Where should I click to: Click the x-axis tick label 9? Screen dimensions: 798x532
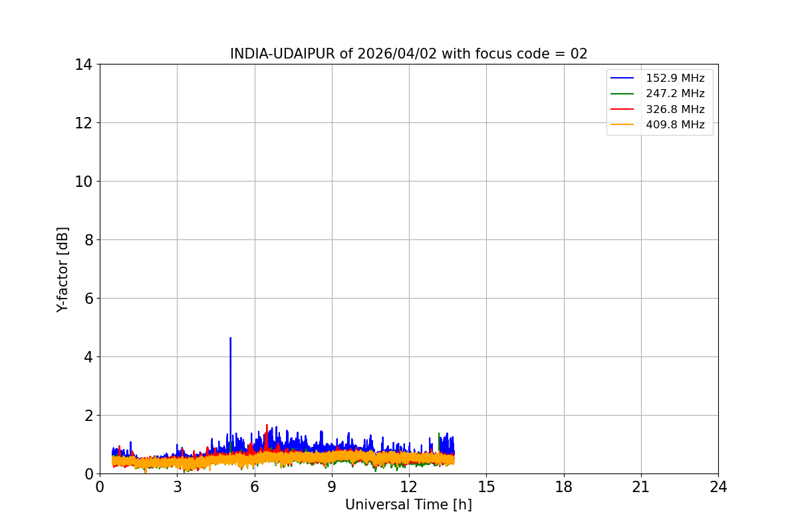tap(332, 487)
